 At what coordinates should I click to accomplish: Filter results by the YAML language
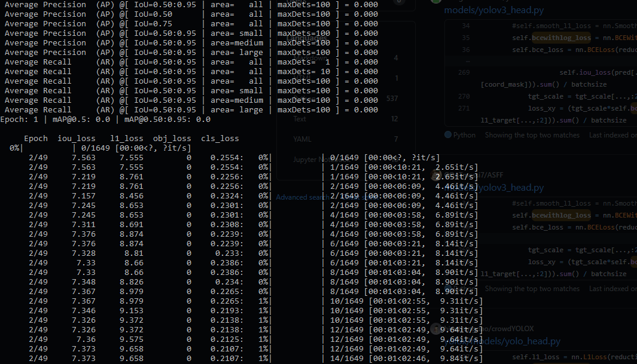click(x=346, y=139)
